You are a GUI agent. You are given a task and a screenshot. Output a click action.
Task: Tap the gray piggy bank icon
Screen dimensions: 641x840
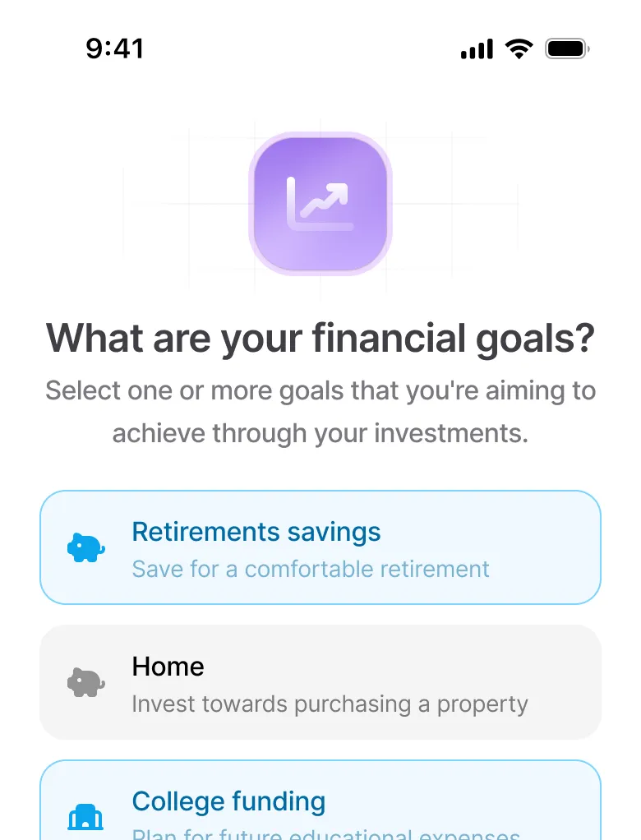pyautogui.click(x=85, y=682)
